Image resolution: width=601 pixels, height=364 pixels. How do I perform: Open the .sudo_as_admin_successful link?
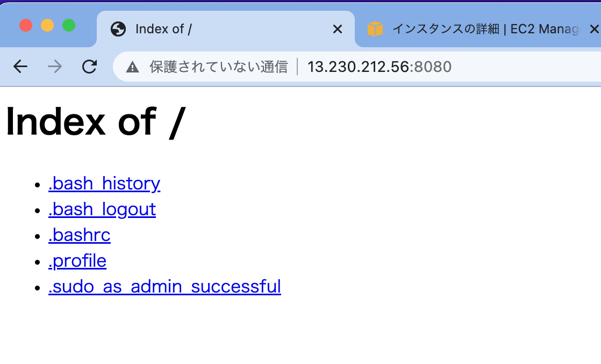click(164, 287)
